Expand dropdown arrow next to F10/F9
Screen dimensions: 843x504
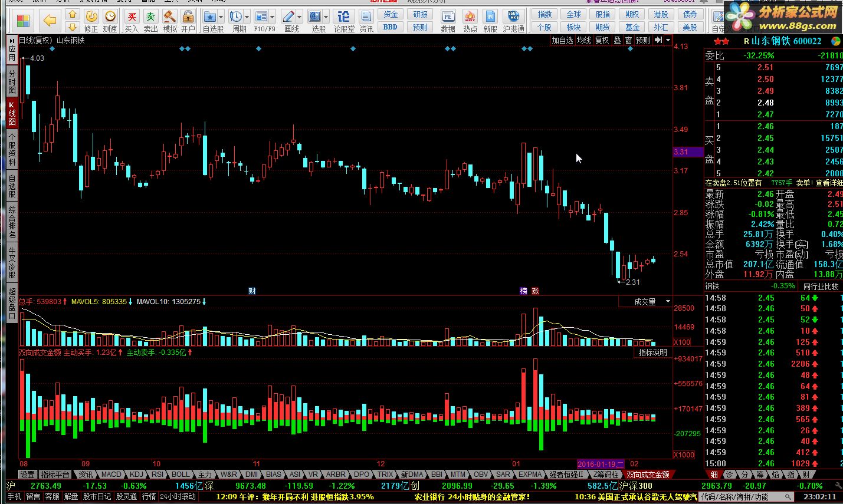(273, 17)
